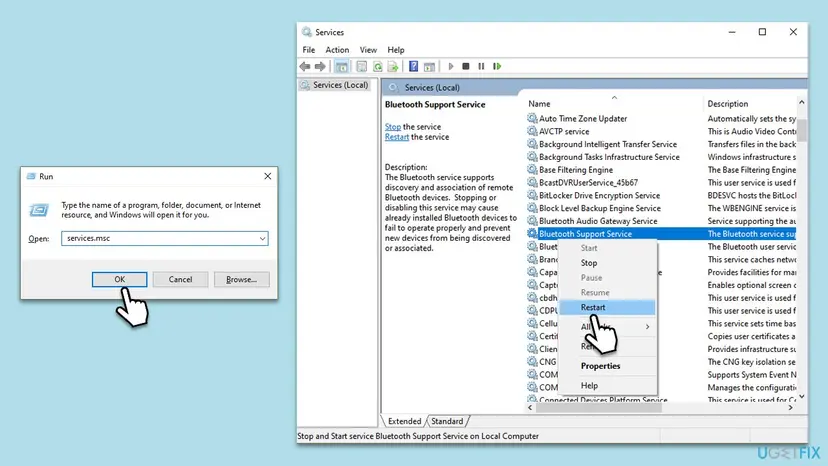The image size is (828, 466).
Task: Select Background Intelligent Transfer Service row
Action: pos(661,144)
